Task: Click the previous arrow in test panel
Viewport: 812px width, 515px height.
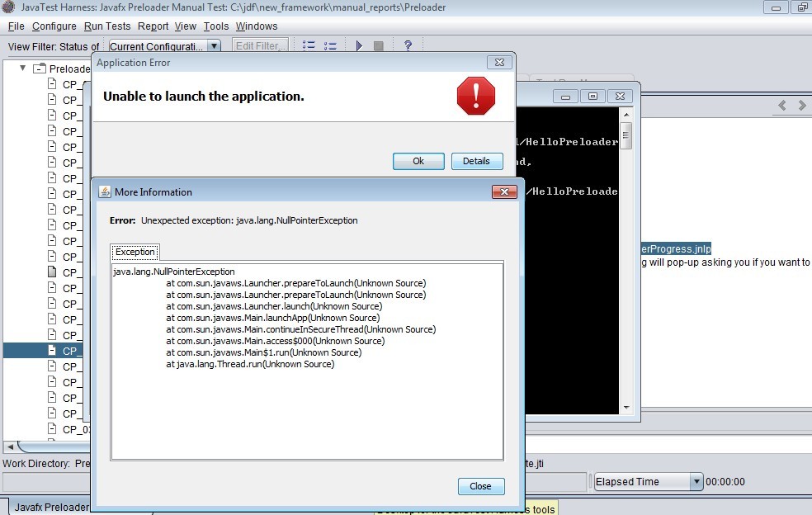Action: (x=783, y=106)
